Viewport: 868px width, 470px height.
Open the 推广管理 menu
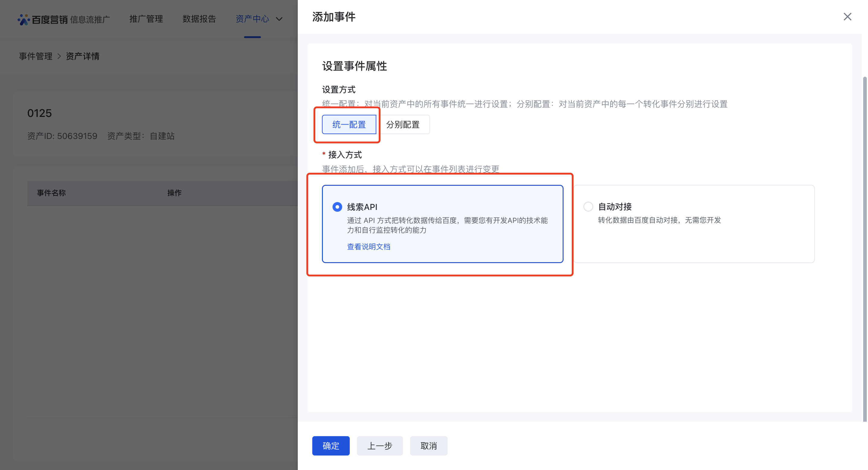146,19
